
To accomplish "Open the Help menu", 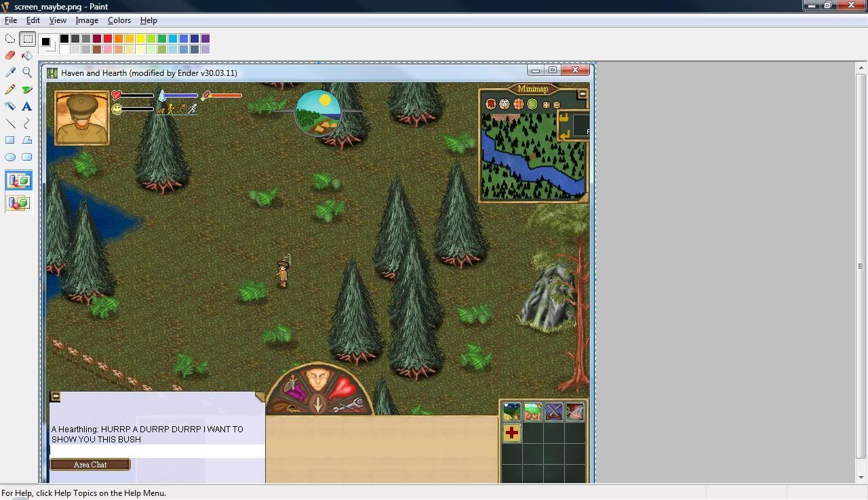I will (x=149, y=20).
